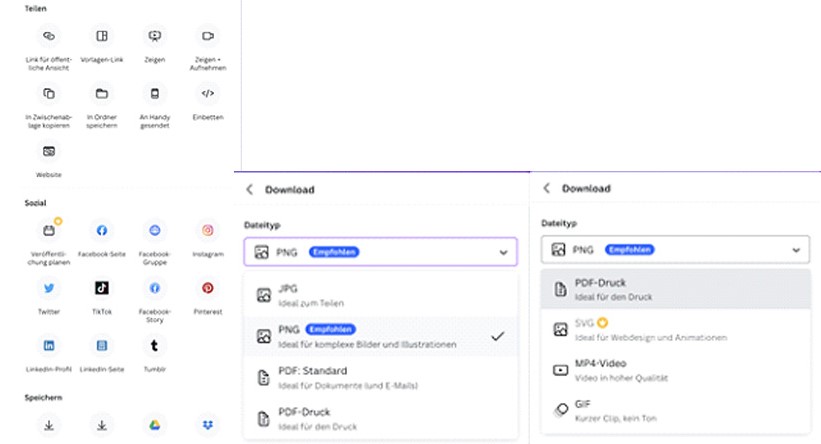Open the Vorlagen-Link share option
The height and width of the screenshot is (444, 821).
click(x=102, y=37)
